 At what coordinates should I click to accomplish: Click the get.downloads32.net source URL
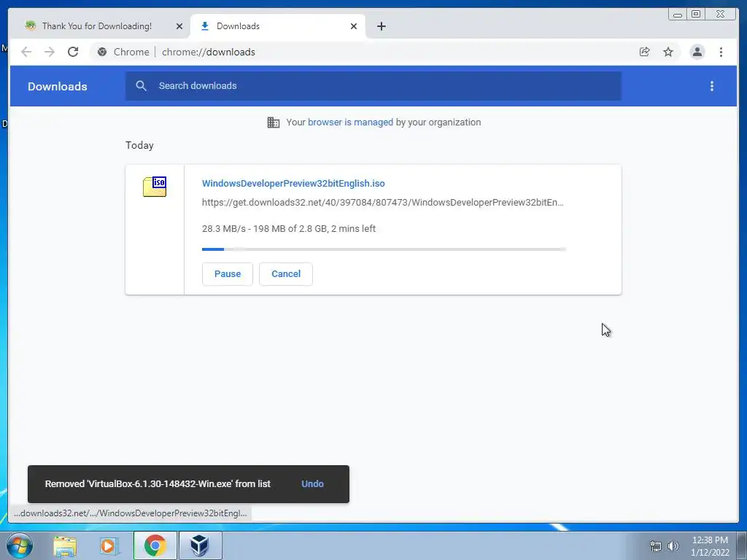(382, 203)
